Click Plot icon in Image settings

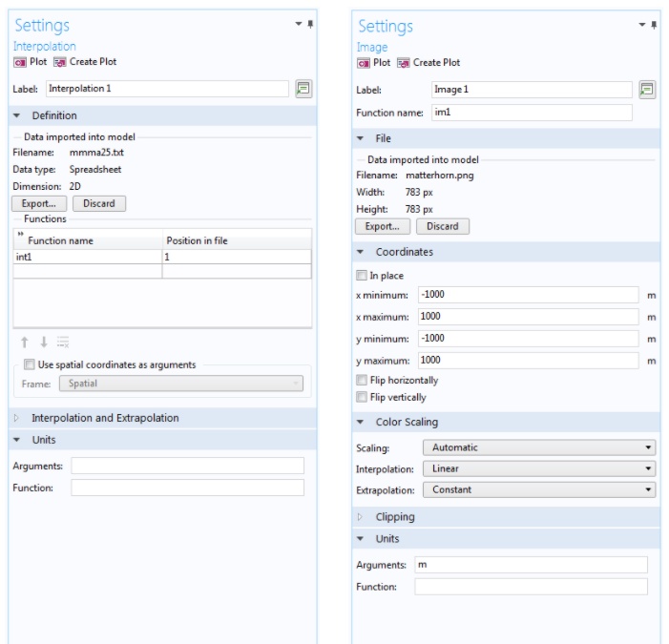[x=363, y=63]
